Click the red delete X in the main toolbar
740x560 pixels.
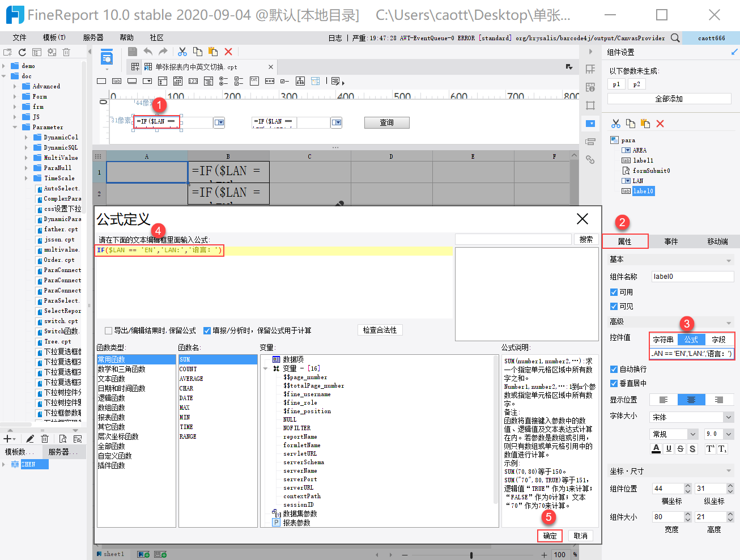click(x=228, y=52)
